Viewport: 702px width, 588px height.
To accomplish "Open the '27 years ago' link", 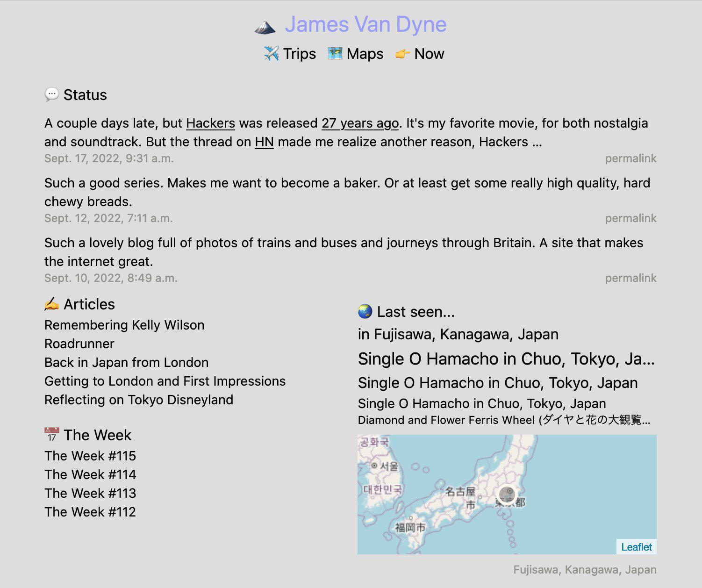I will [360, 123].
